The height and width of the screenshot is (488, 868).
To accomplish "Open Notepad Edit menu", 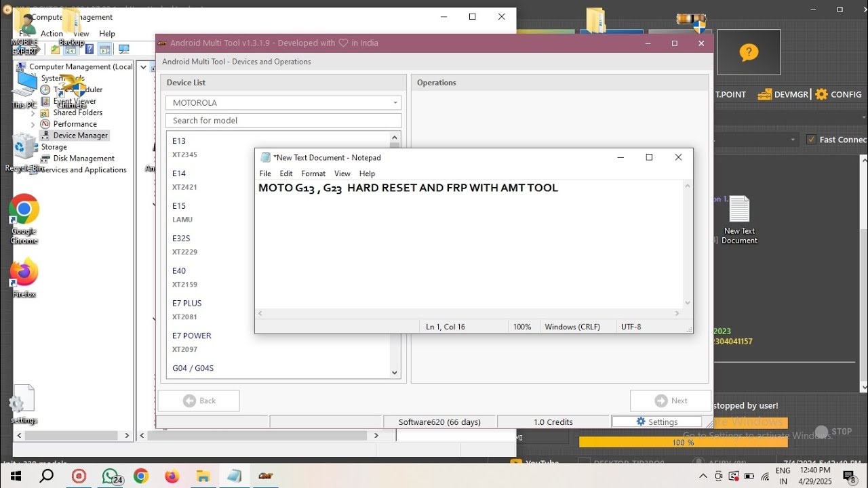I will pos(286,174).
